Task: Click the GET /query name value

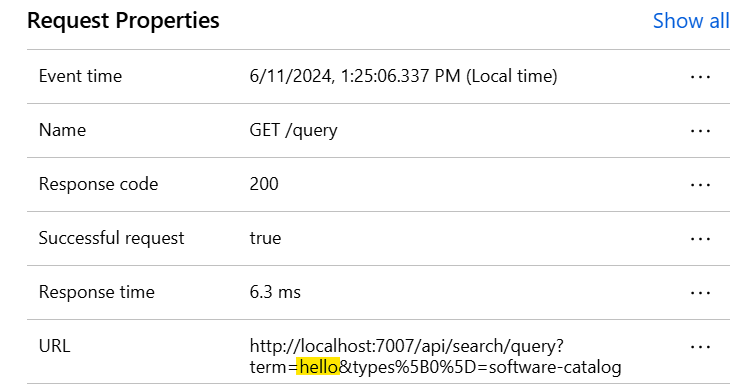Action: pos(293,130)
